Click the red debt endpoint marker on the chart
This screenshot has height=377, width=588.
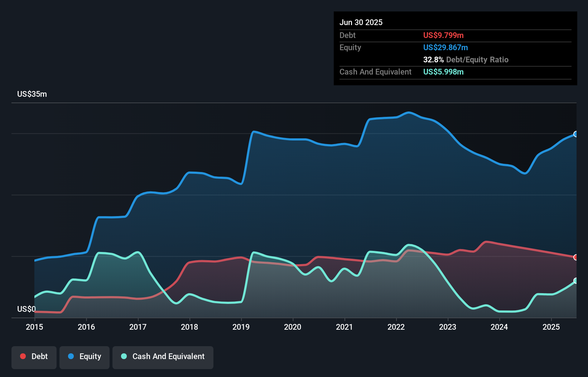(576, 257)
